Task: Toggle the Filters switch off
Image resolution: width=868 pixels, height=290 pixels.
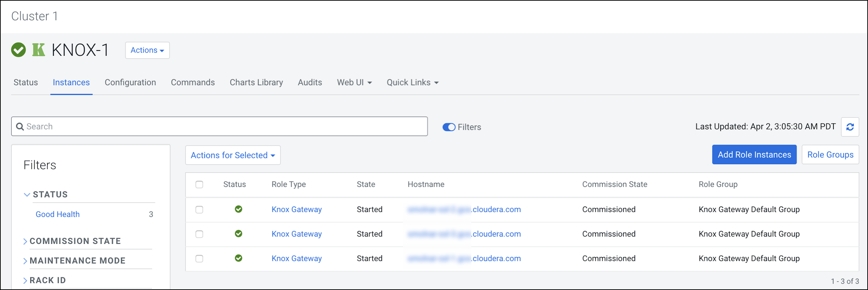Action: click(449, 127)
